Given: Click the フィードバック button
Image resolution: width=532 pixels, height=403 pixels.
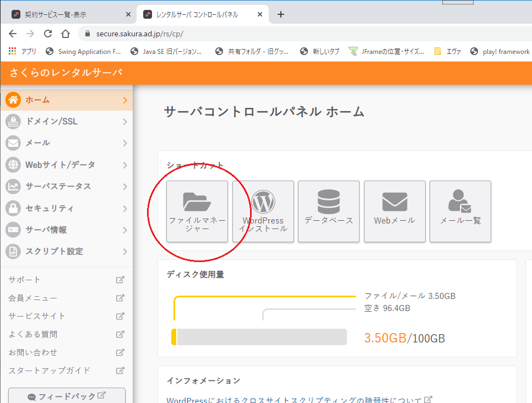Looking at the screenshot, I should pyautogui.click(x=67, y=395).
